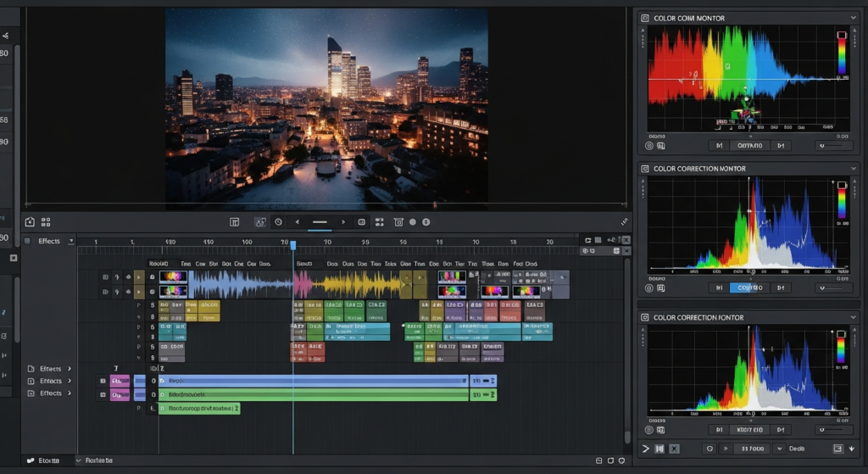Click the circular scope icon under the top monitor
The width and height of the screenshot is (868, 474).
click(649, 146)
